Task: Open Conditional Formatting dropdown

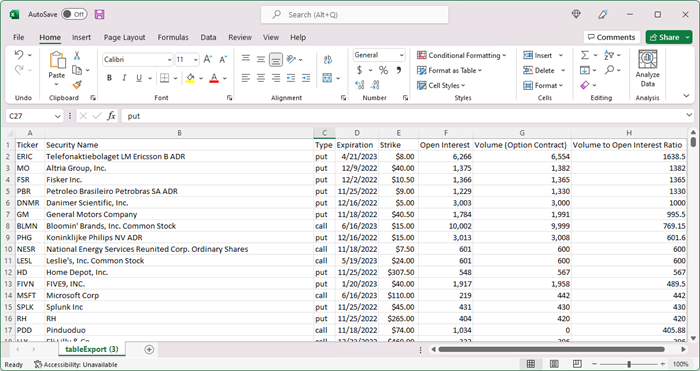Action: [462, 55]
